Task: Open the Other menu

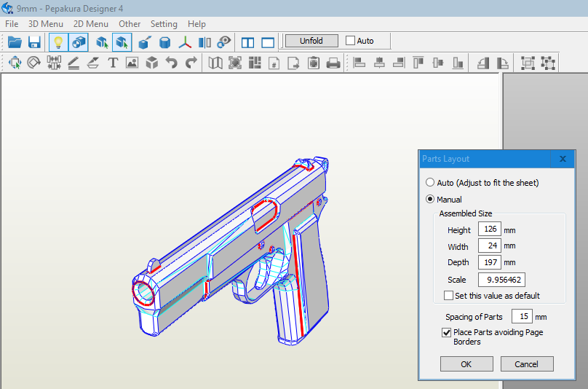Action: pos(130,24)
